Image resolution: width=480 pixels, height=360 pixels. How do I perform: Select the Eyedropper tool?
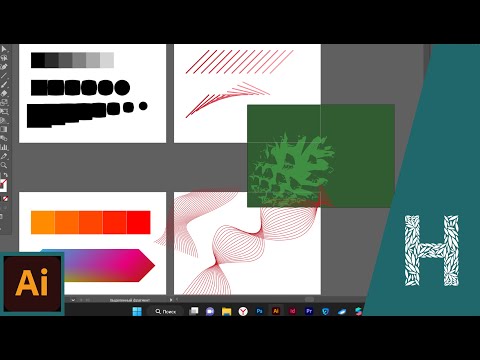point(4,156)
